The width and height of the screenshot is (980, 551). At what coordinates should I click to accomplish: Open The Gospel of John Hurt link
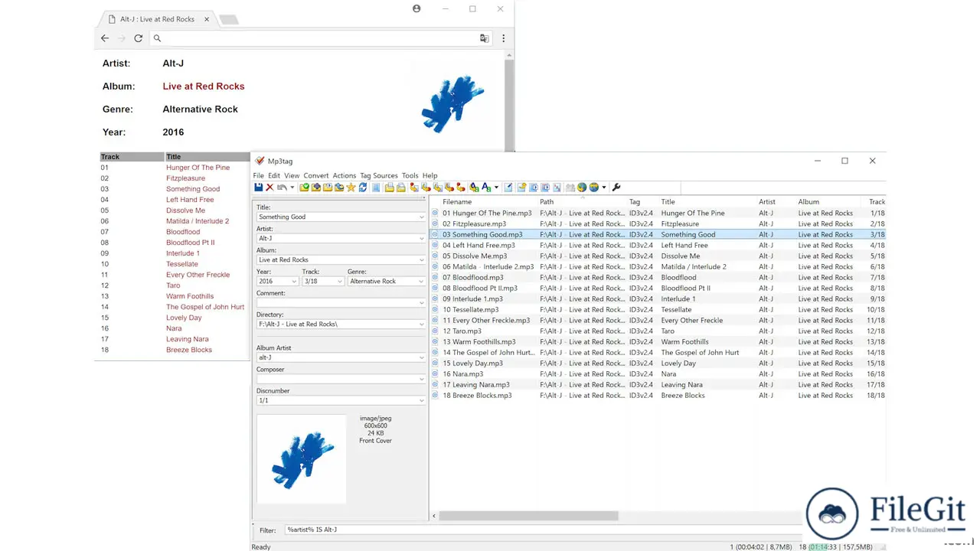coord(205,307)
